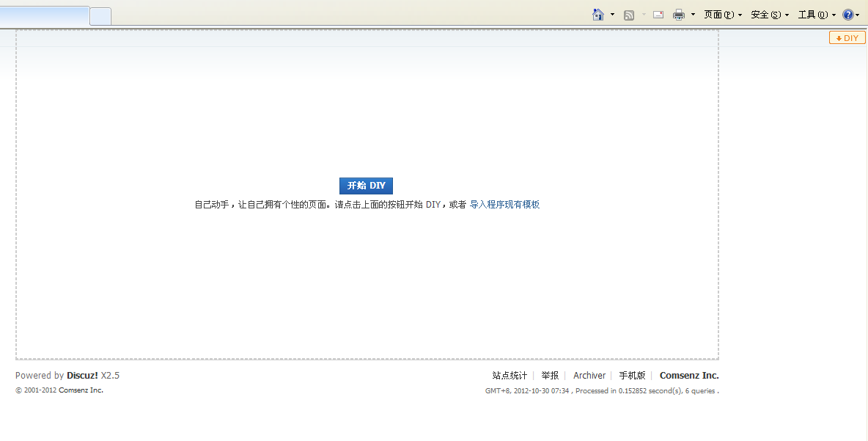Open the Archiver footer link
Image resolution: width=868 pixels, height=441 pixels.
coord(589,375)
